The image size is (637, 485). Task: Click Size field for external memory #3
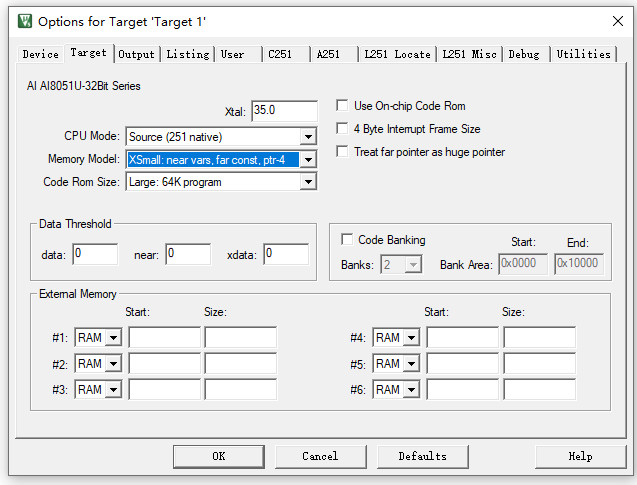click(x=241, y=389)
